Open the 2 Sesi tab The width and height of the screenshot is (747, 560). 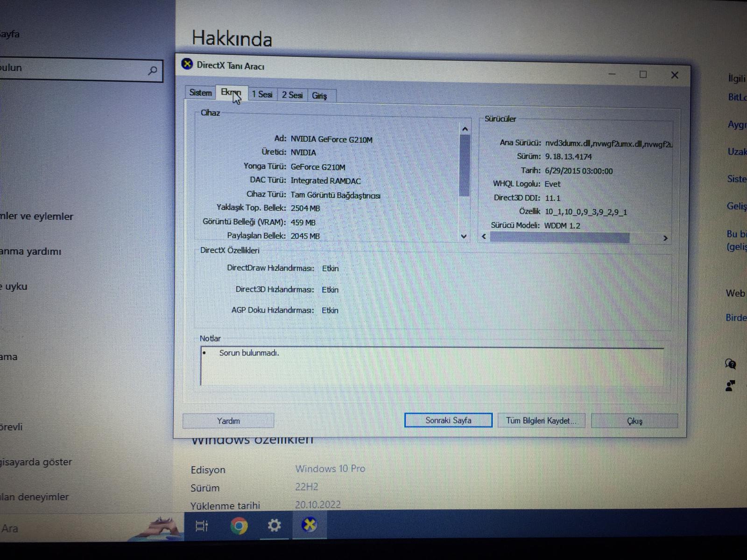click(292, 95)
